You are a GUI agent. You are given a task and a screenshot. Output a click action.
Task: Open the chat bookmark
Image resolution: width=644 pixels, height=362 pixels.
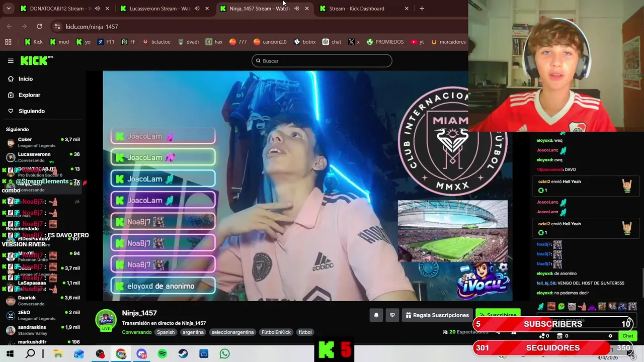[332, 42]
